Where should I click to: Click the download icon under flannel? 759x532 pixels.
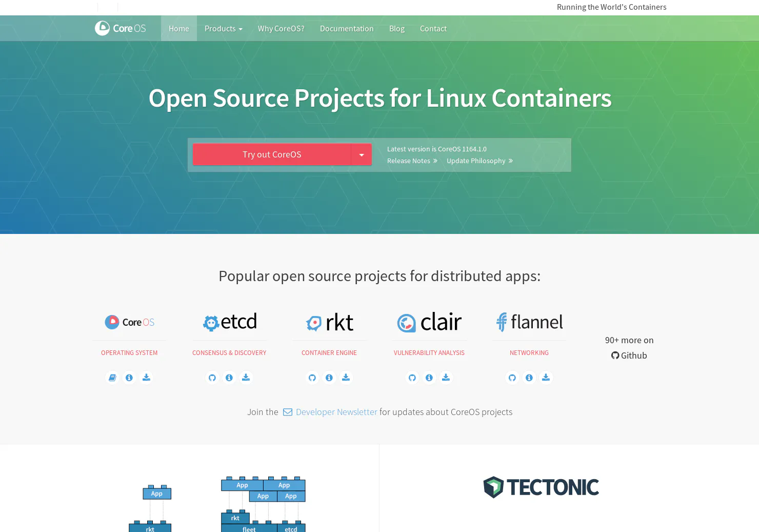coord(546,378)
